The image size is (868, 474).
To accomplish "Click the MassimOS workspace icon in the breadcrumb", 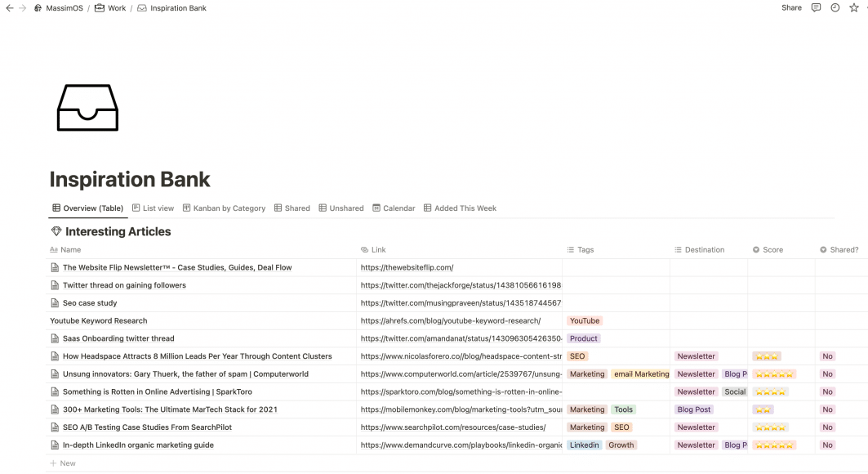I will (x=38, y=7).
